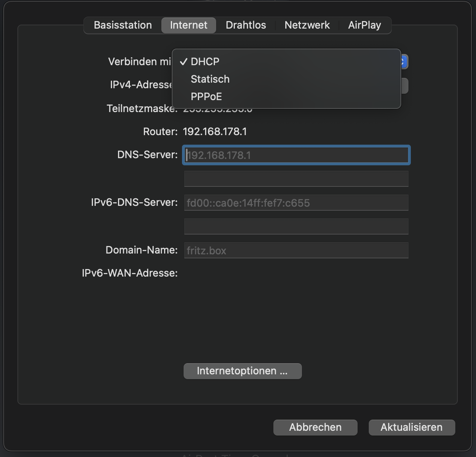Open the Drahtlos tab
This screenshot has width=476, height=457.
point(246,25)
